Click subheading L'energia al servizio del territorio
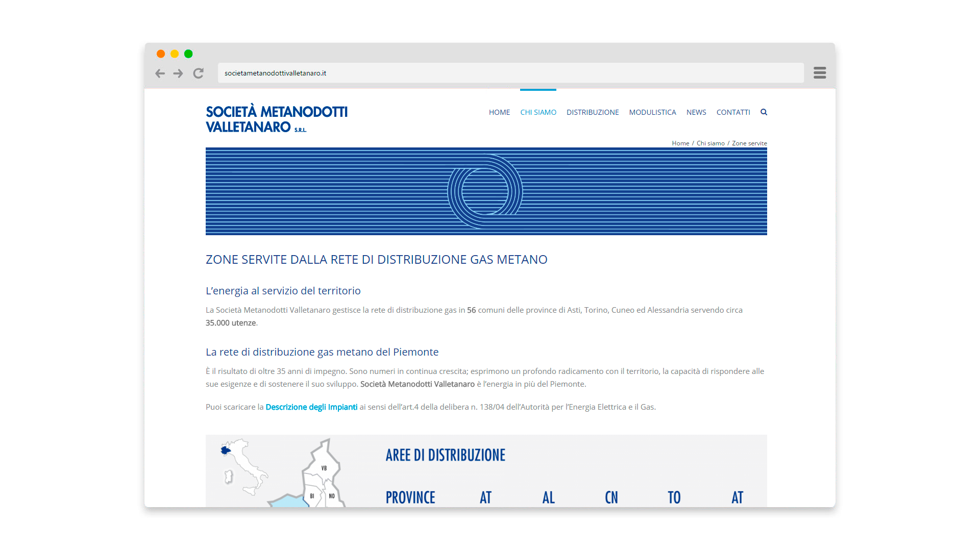 (x=283, y=291)
